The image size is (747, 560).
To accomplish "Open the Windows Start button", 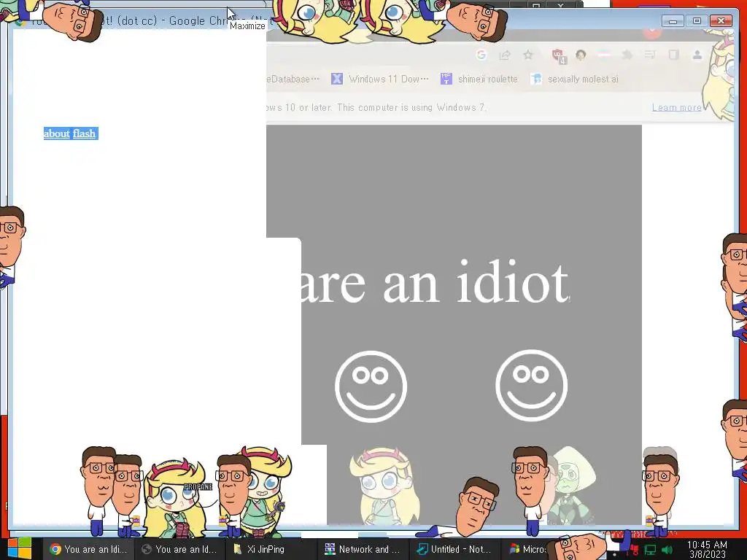I will pyautogui.click(x=20, y=548).
